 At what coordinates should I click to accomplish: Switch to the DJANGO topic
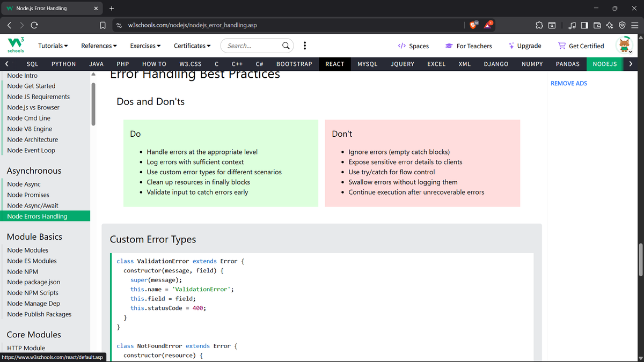point(496,64)
